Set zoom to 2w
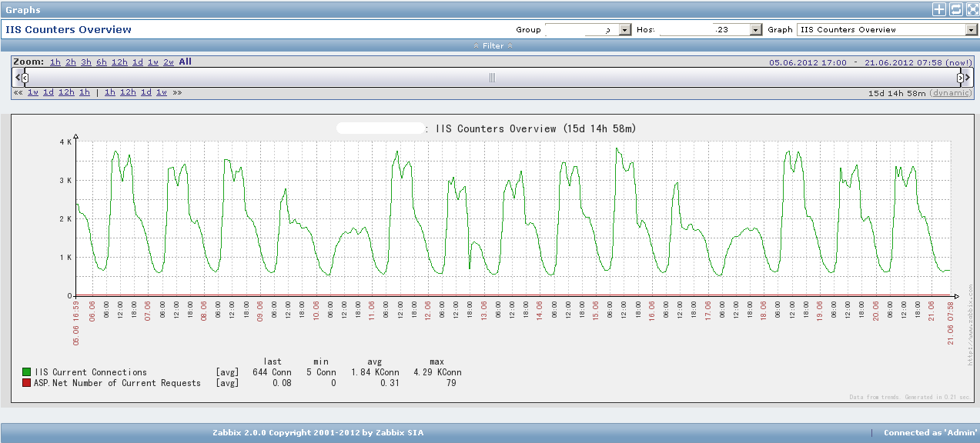Viewport: 980px width, 443px height. [x=169, y=62]
